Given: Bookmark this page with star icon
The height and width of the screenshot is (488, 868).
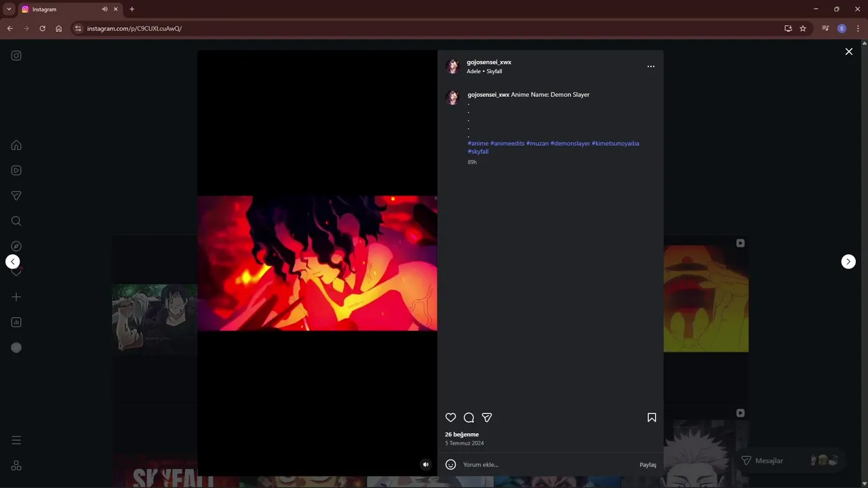Looking at the screenshot, I should (x=803, y=28).
